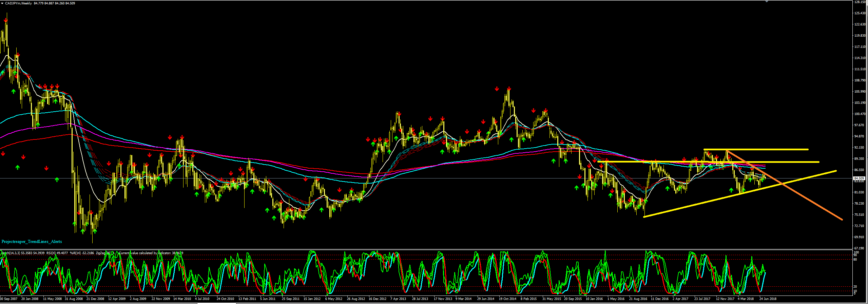This screenshot has height=304, width=868.
Task: Click price axis label 89.350
Action: [x=860, y=159]
